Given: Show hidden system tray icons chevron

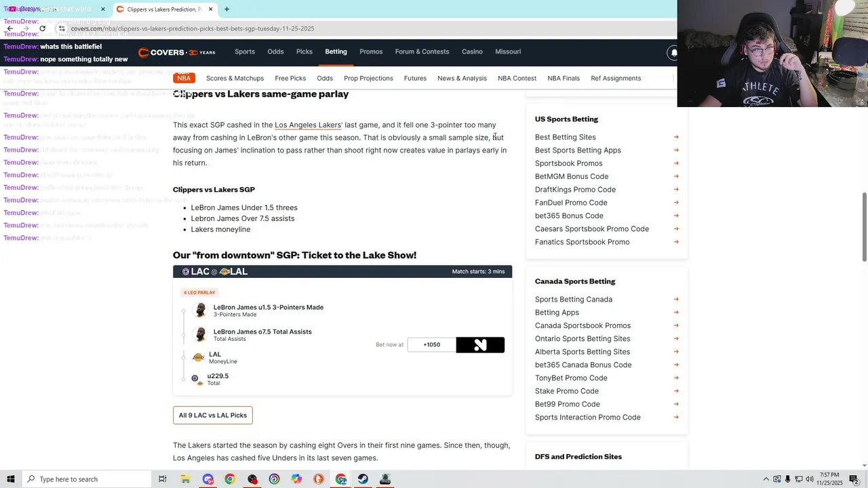Looking at the screenshot, I should (766, 479).
